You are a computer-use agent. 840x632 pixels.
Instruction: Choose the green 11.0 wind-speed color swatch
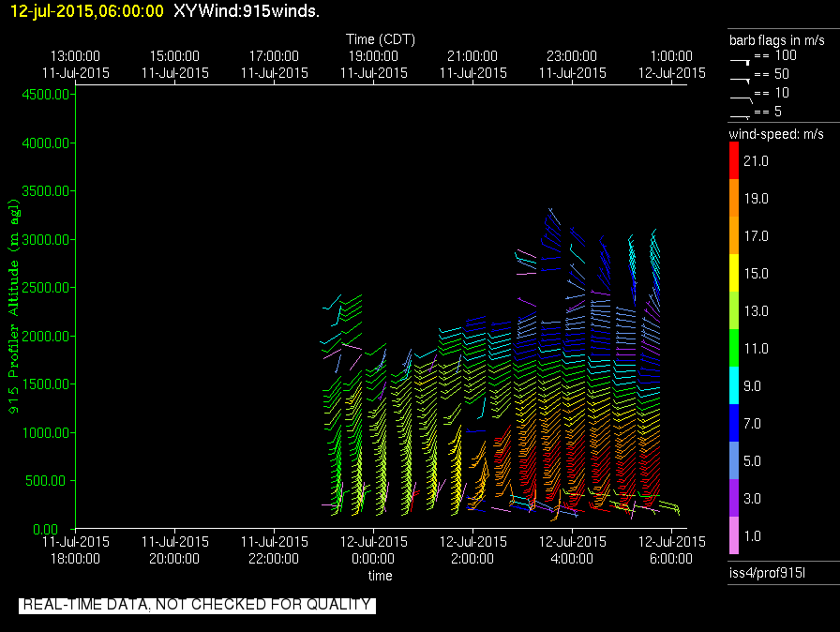pyautogui.click(x=734, y=349)
